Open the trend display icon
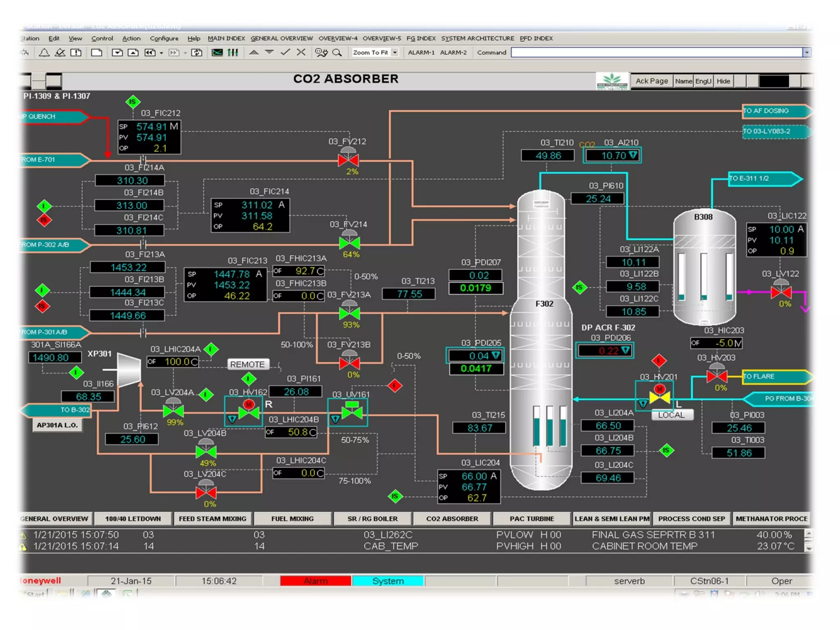840x630 pixels. [x=217, y=52]
